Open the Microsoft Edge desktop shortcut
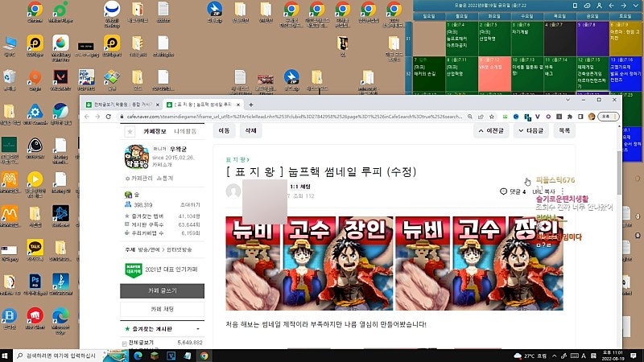Viewport: 644px width, 362px height. tap(60, 320)
